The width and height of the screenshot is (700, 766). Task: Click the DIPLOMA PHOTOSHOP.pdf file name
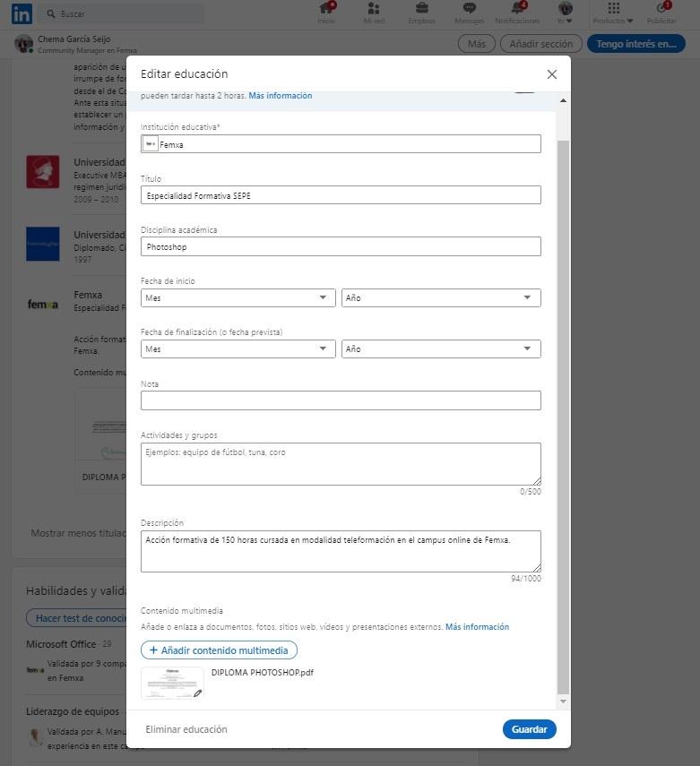click(263, 673)
